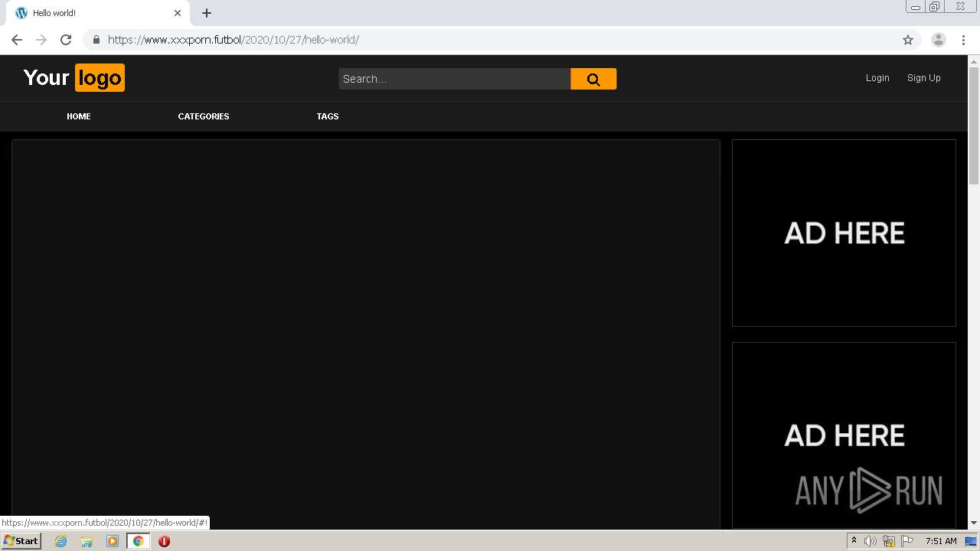Viewport: 980px width, 551px height.
Task: Click the browser forward arrow
Action: tap(41, 40)
